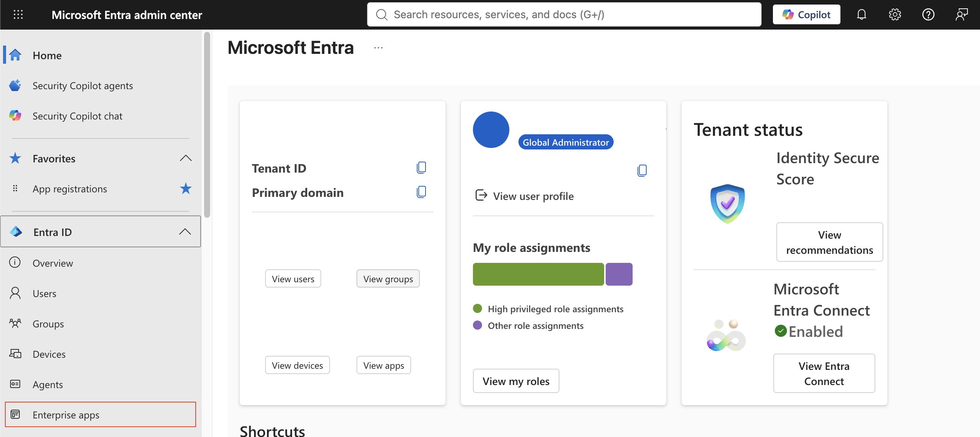Click the Enterprise apps icon
Image resolution: width=980 pixels, height=437 pixels.
15,414
